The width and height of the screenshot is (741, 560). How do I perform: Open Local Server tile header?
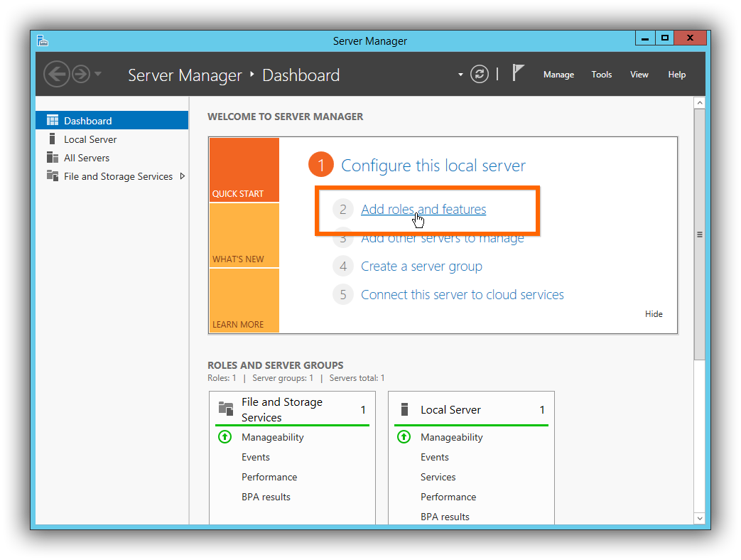(471, 410)
